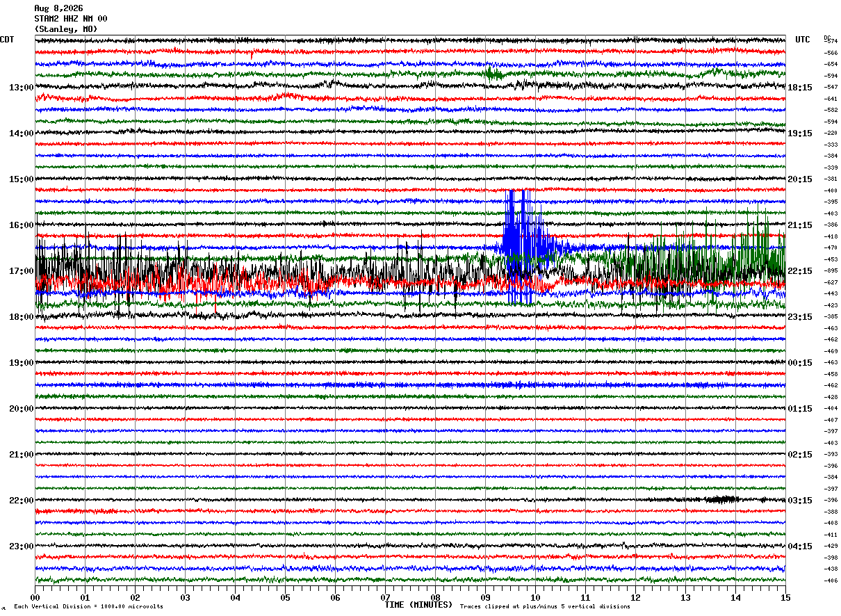Select the 21:00 CDT time label
Screen dimensions: 841x616
(x=22, y=454)
